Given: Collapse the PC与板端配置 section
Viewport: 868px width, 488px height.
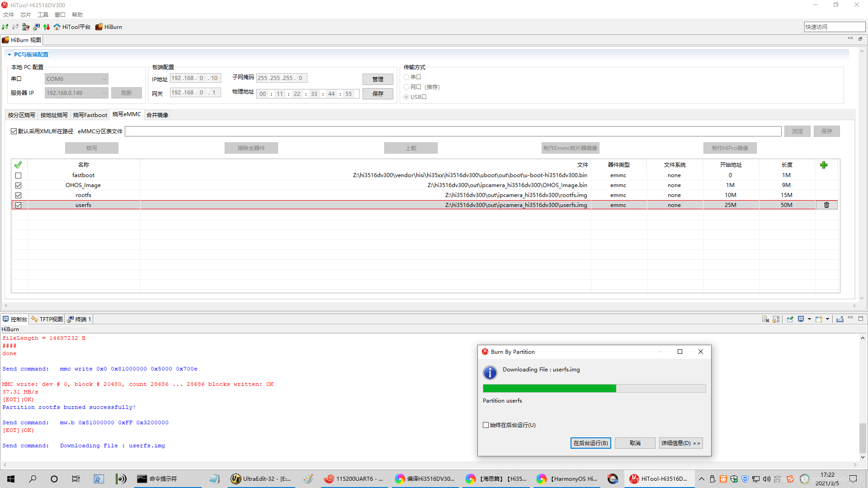Looking at the screenshot, I should click(9, 55).
